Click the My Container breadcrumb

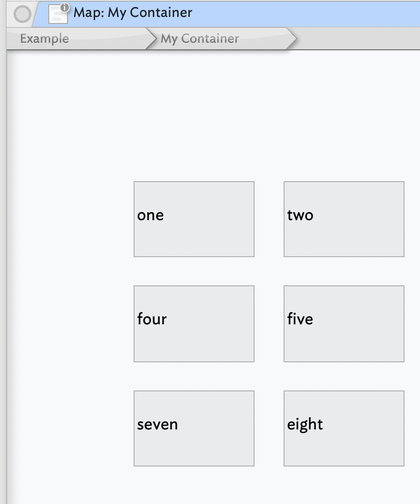click(200, 38)
